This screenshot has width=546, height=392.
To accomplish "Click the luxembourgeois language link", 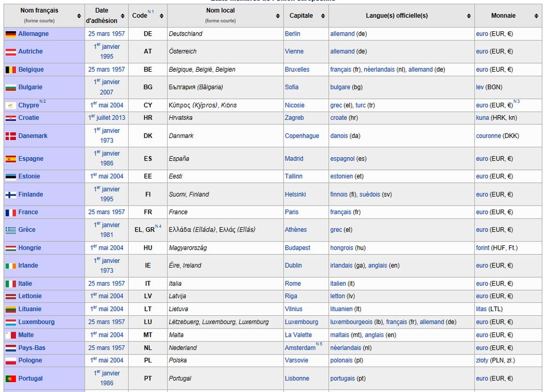I will pos(352,322).
